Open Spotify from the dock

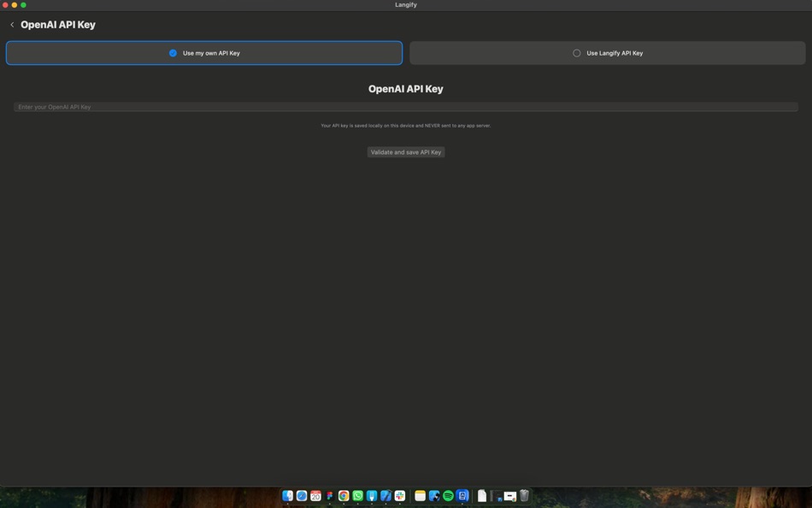(448, 495)
